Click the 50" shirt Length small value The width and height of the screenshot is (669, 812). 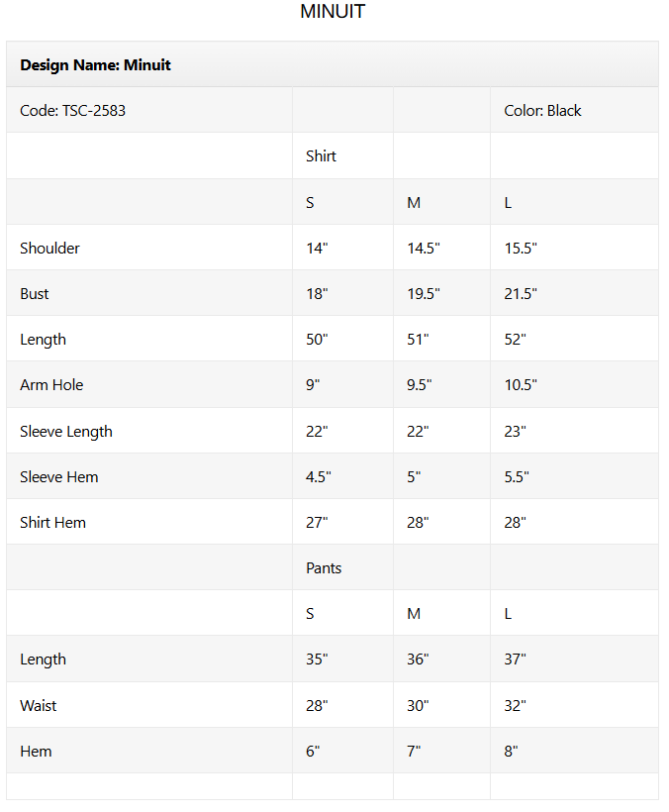coord(317,340)
